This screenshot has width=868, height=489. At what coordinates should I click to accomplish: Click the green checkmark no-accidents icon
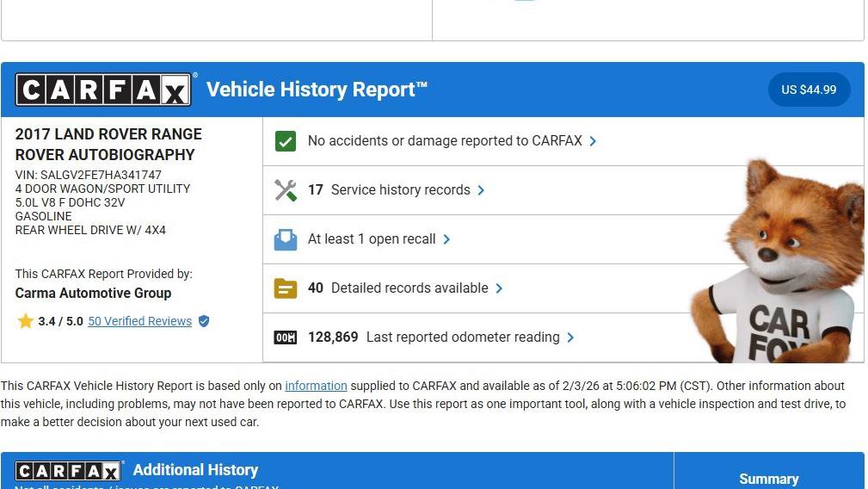tap(286, 141)
